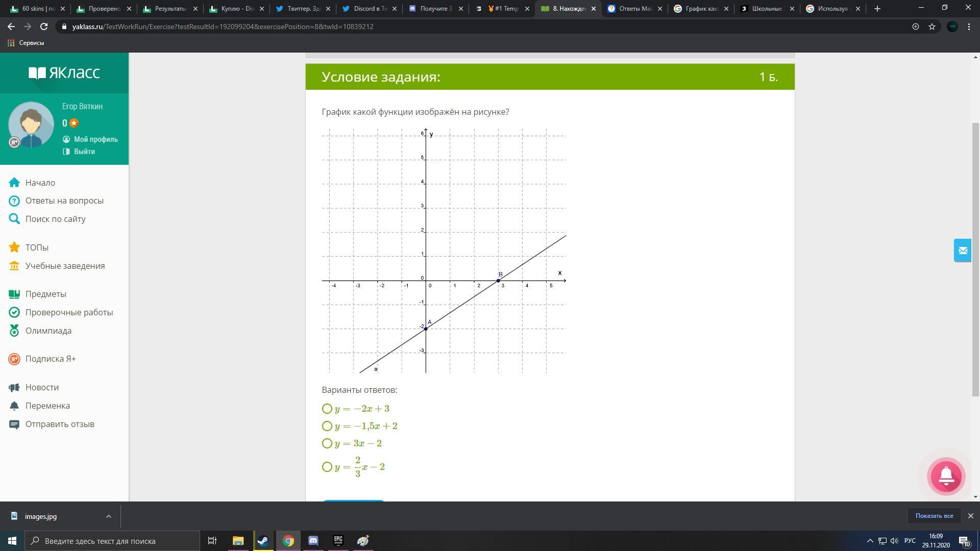Open Олимпиада medal icon

tap(14, 331)
